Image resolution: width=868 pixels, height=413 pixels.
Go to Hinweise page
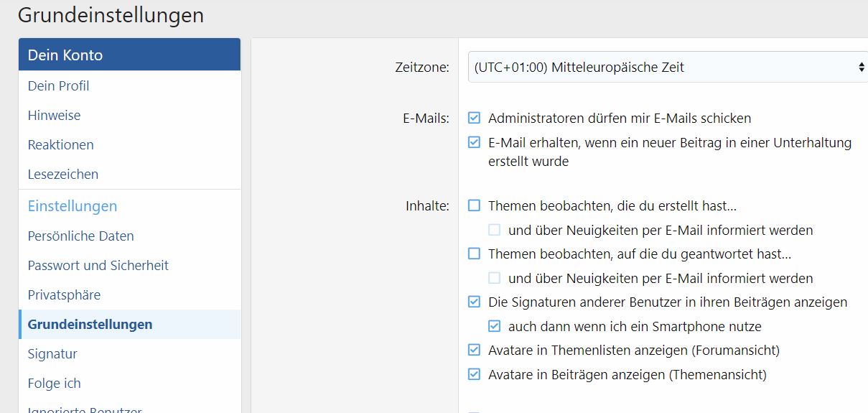click(x=54, y=116)
